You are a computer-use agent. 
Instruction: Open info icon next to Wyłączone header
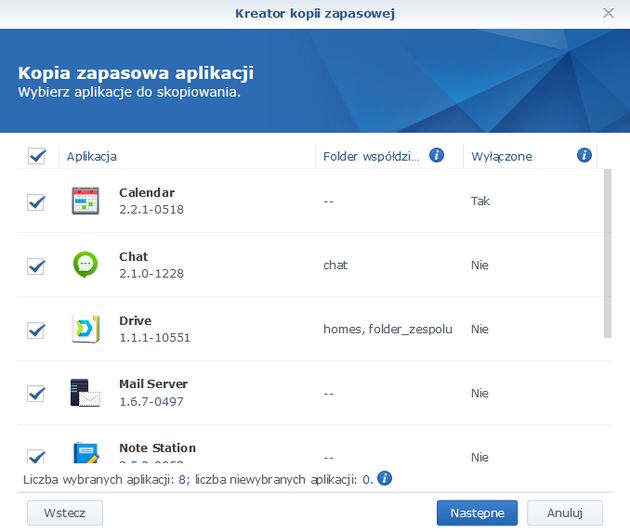(x=584, y=155)
